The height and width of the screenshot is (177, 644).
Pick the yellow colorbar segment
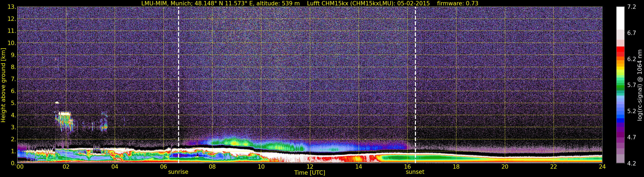click(620, 68)
